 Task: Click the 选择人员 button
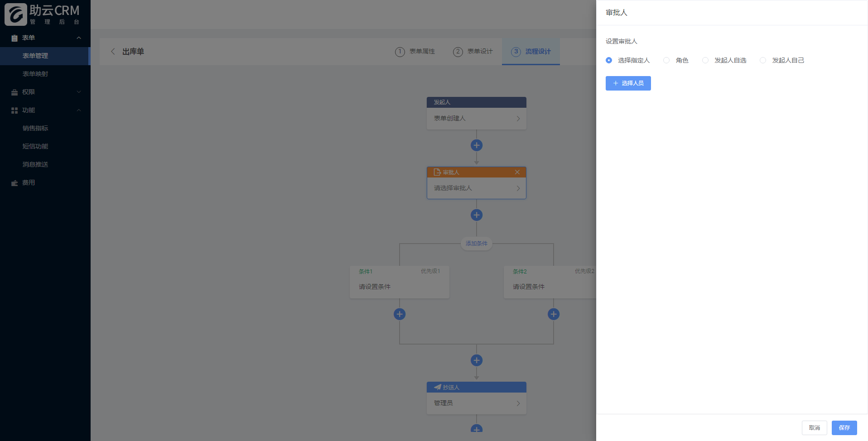click(x=628, y=83)
